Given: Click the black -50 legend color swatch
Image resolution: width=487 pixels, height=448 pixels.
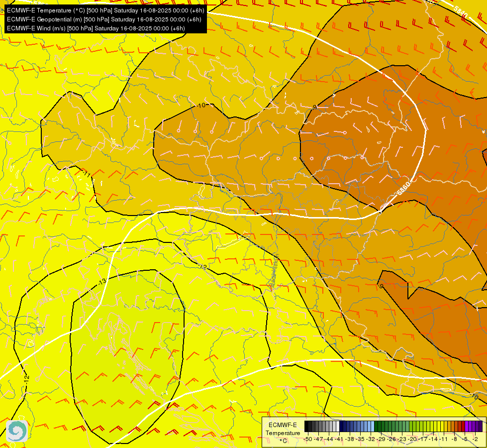Looking at the screenshot, I should point(306,426).
